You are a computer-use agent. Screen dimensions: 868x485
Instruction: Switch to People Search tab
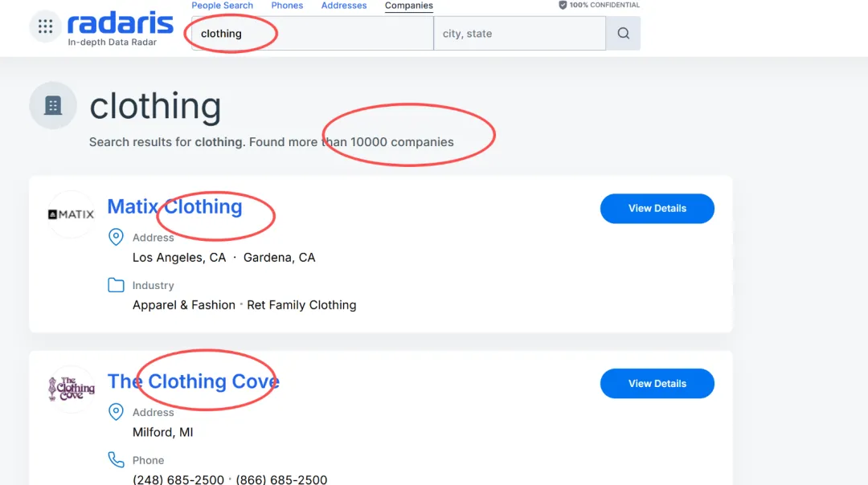pos(222,6)
